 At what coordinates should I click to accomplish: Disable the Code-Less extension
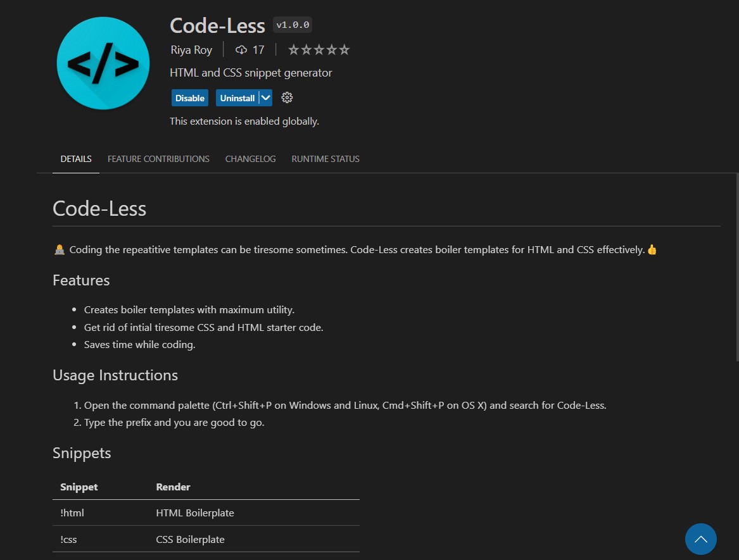tap(190, 98)
